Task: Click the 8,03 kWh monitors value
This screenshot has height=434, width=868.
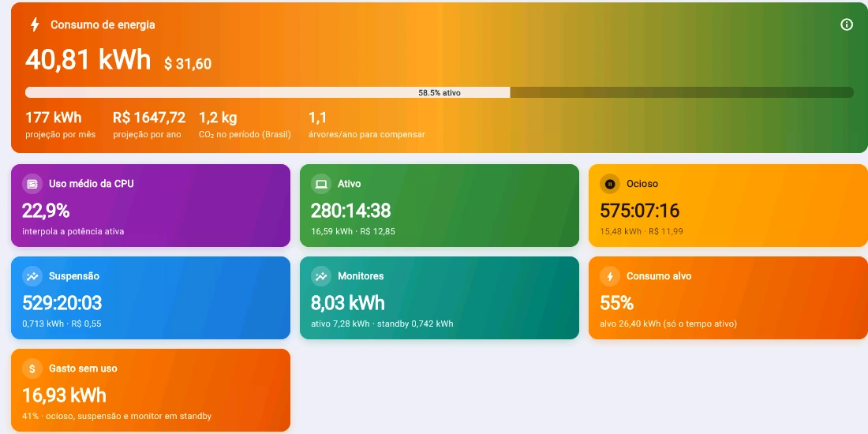Action: (348, 303)
